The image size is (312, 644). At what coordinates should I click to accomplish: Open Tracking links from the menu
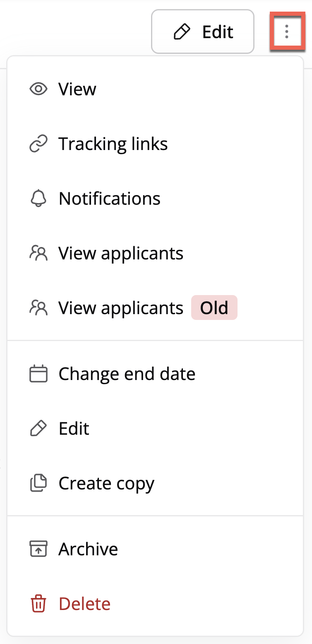tap(113, 144)
